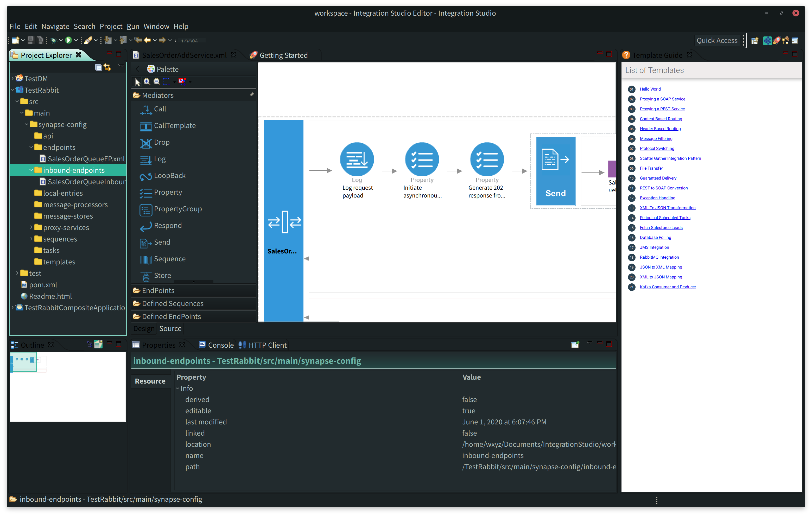Open the RabbitMQ Integration template link
This screenshot has width=812, height=516.
(x=659, y=257)
